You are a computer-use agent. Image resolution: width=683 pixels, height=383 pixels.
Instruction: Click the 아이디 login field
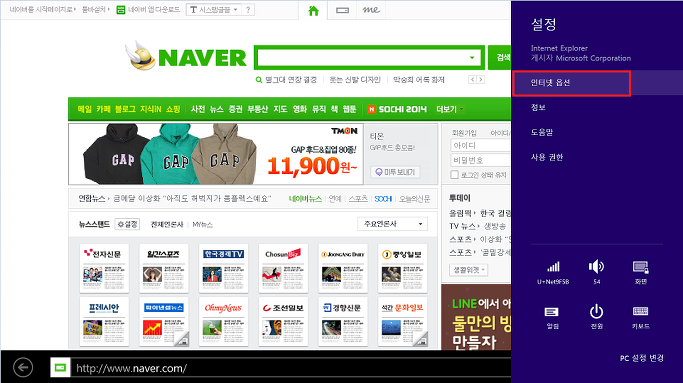pyautogui.click(x=480, y=145)
